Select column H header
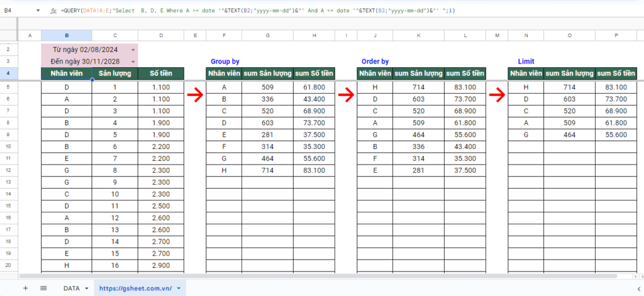The image size is (644, 296). (x=314, y=36)
